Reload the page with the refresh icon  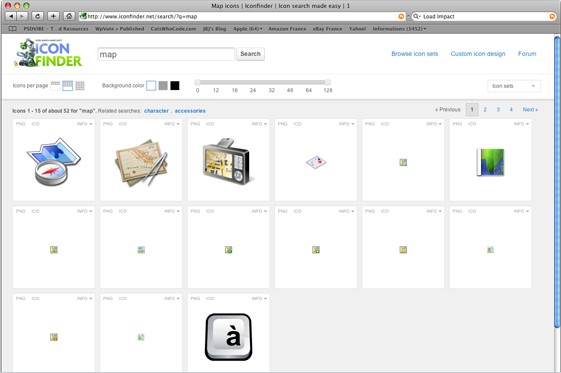[x=37, y=16]
